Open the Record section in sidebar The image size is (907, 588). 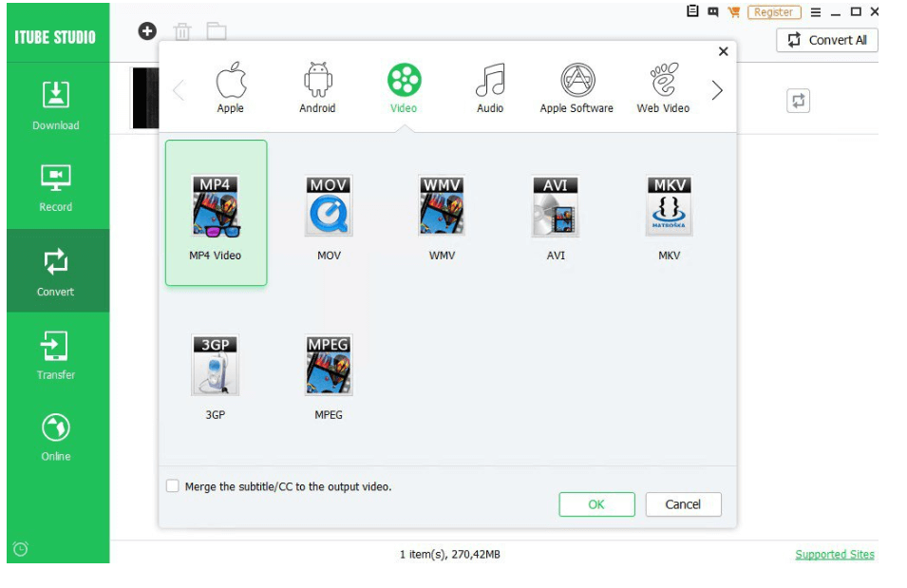55,188
